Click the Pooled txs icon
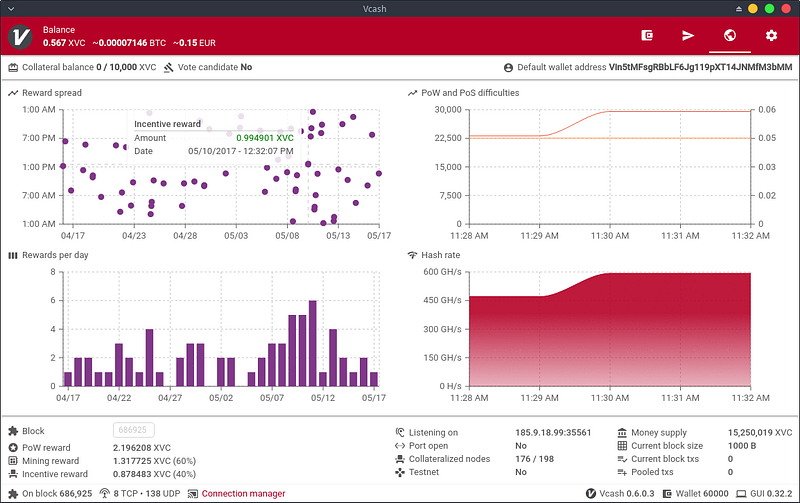800x503 pixels. (x=622, y=472)
